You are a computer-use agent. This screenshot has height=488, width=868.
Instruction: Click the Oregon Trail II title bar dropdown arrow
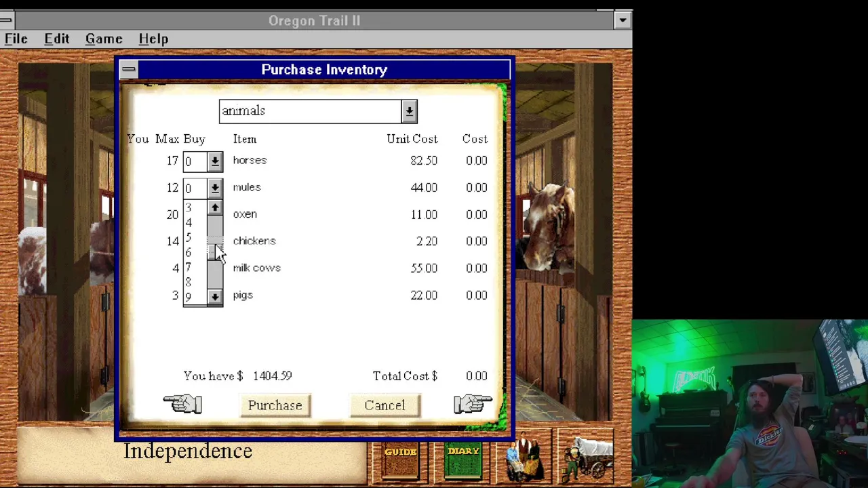623,20
